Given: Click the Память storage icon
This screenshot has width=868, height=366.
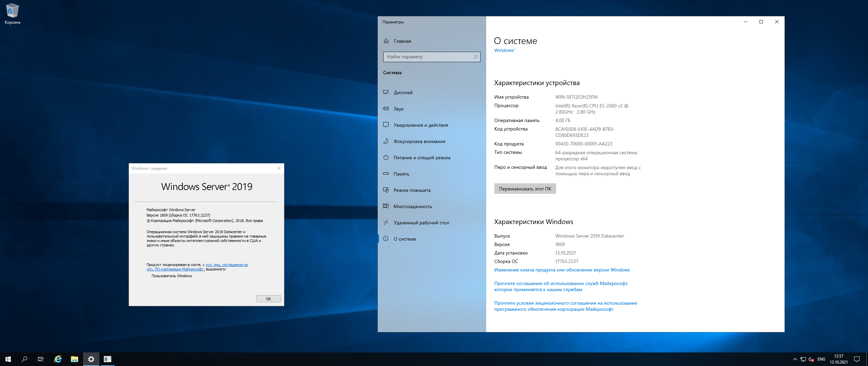Looking at the screenshot, I should pyautogui.click(x=386, y=174).
